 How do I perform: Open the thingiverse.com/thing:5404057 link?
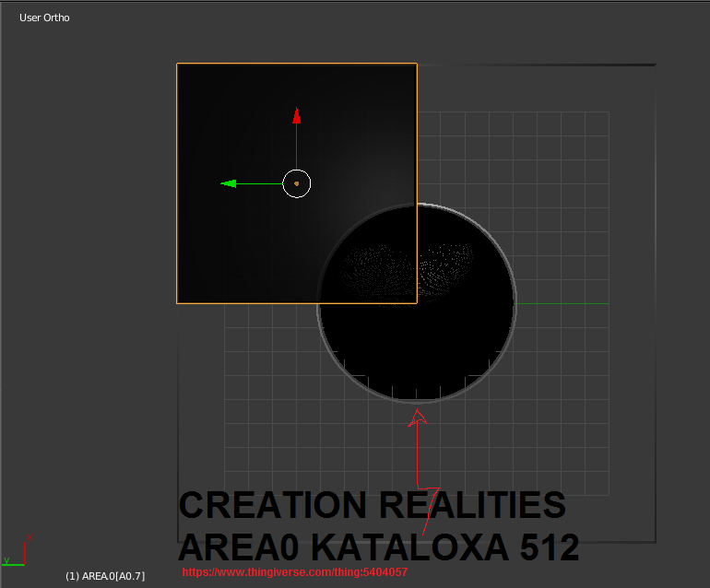pyautogui.click(x=295, y=572)
